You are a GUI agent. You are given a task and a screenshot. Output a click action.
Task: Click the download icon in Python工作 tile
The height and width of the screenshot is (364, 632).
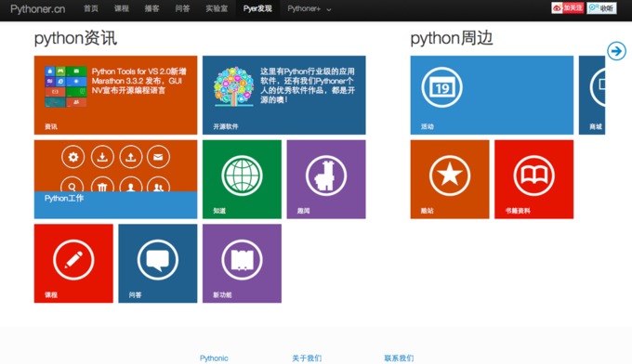pyautogui.click(x=102, y=157)
